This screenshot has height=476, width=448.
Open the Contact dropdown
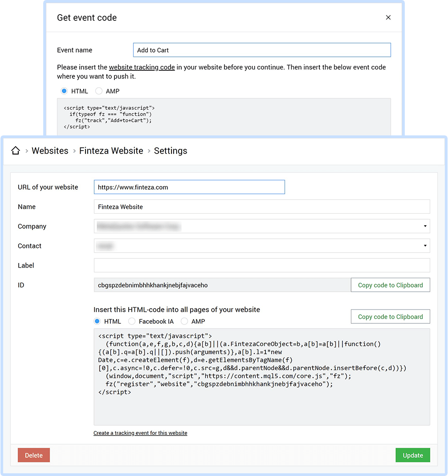(x=262, y=246)
